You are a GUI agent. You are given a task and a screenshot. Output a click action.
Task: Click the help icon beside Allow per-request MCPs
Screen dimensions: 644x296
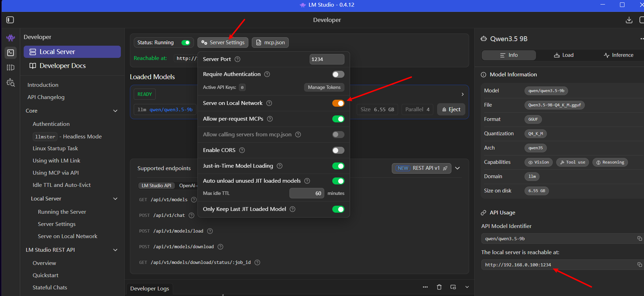[270, 119]
